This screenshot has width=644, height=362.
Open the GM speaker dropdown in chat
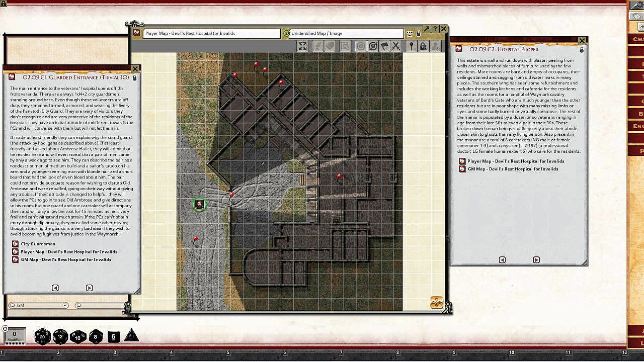pyautogui.click(x=38, y=305)
